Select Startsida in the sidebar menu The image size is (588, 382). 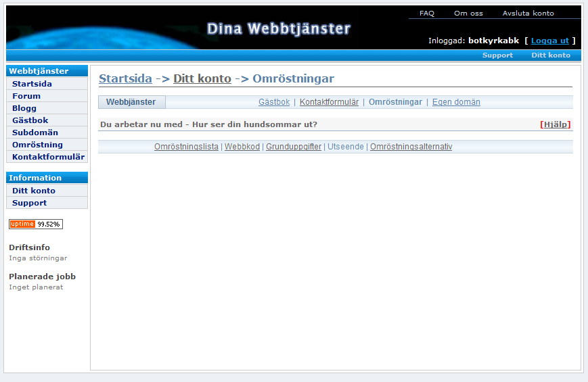click(x=32, y=84)
